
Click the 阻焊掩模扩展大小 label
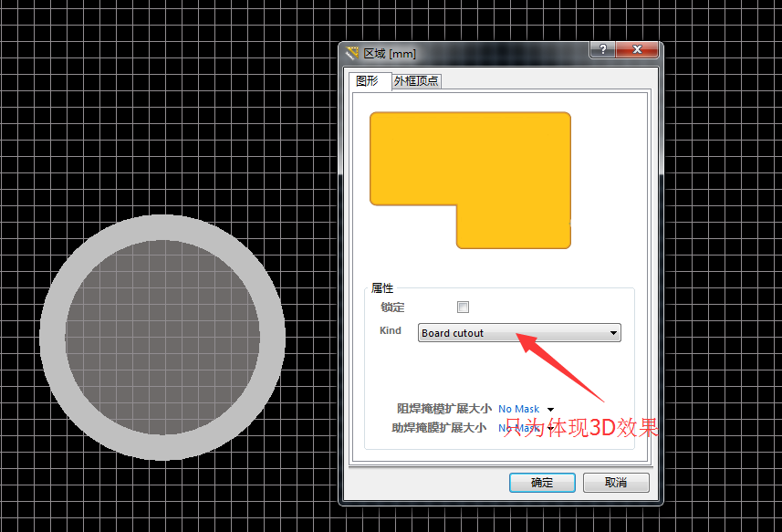443,409
